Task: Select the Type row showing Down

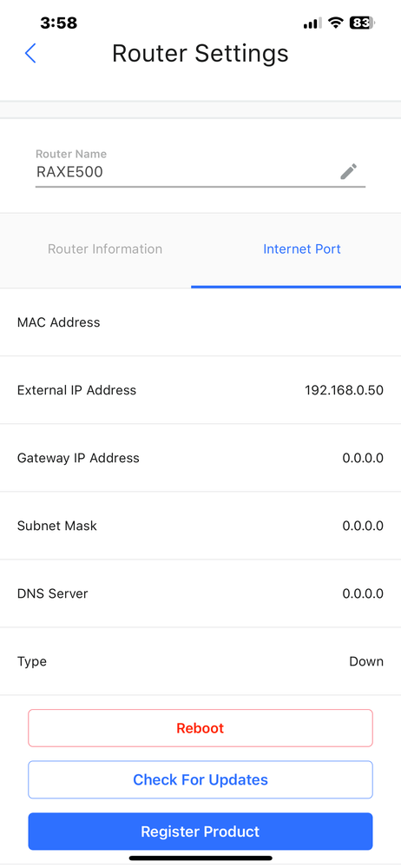Action: 200,661
